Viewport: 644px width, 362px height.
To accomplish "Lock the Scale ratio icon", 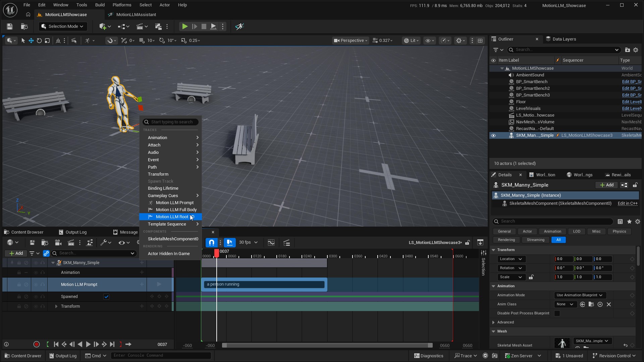I will (531, 277).
